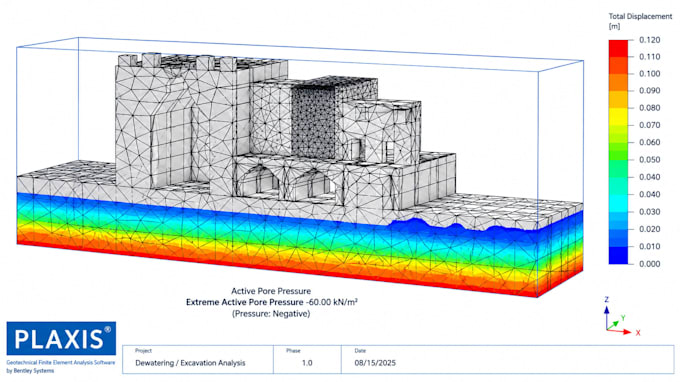Click the Total Displacement legend title
Viewport: 680px width, 382px height.
click(640, 16)
